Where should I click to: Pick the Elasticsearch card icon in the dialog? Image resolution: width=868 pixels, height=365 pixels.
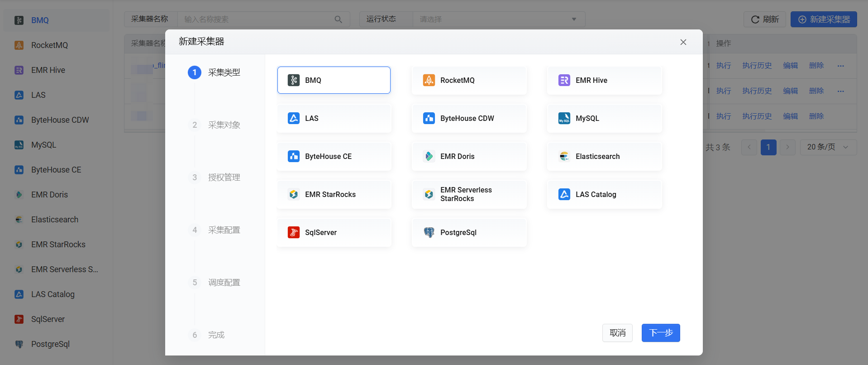pyautogui.click(x=564, y=156)
